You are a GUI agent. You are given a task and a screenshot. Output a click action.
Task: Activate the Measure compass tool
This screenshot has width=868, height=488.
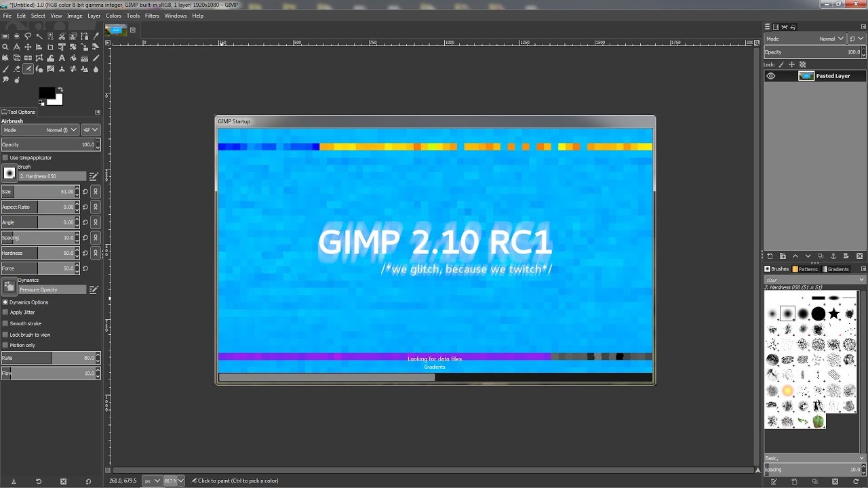(16, 47)
